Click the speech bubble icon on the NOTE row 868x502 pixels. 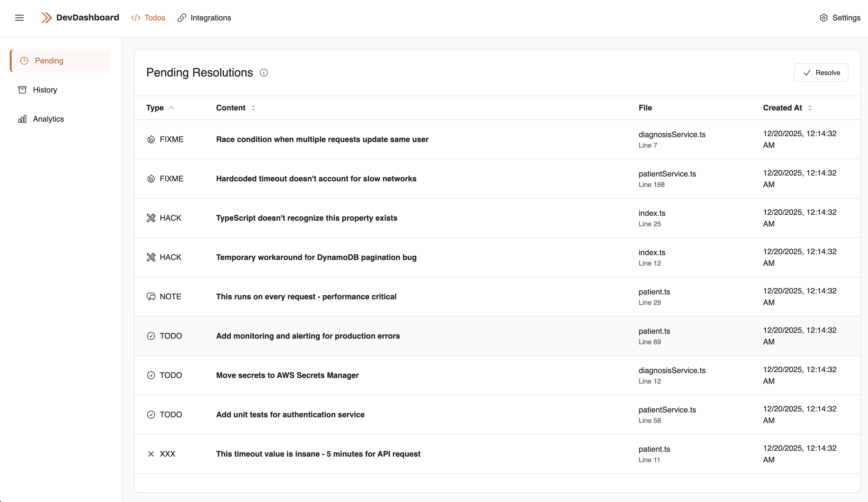coord(151,296)
